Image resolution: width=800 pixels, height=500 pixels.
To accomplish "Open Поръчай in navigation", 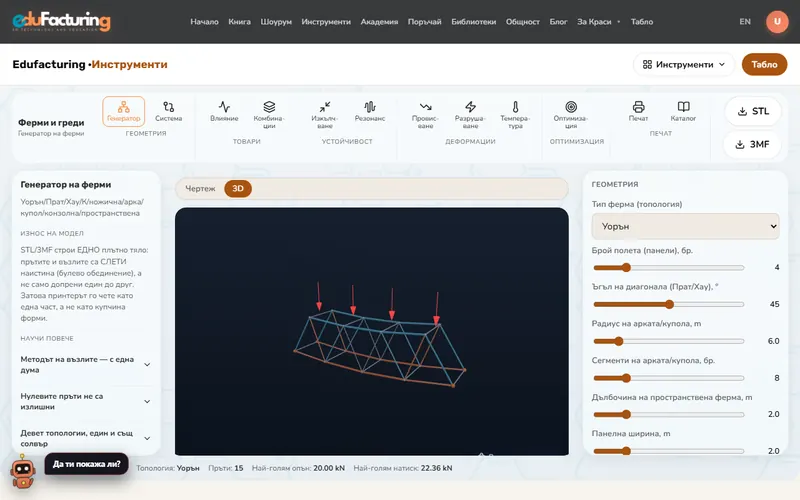I will [x=424, y=21].
